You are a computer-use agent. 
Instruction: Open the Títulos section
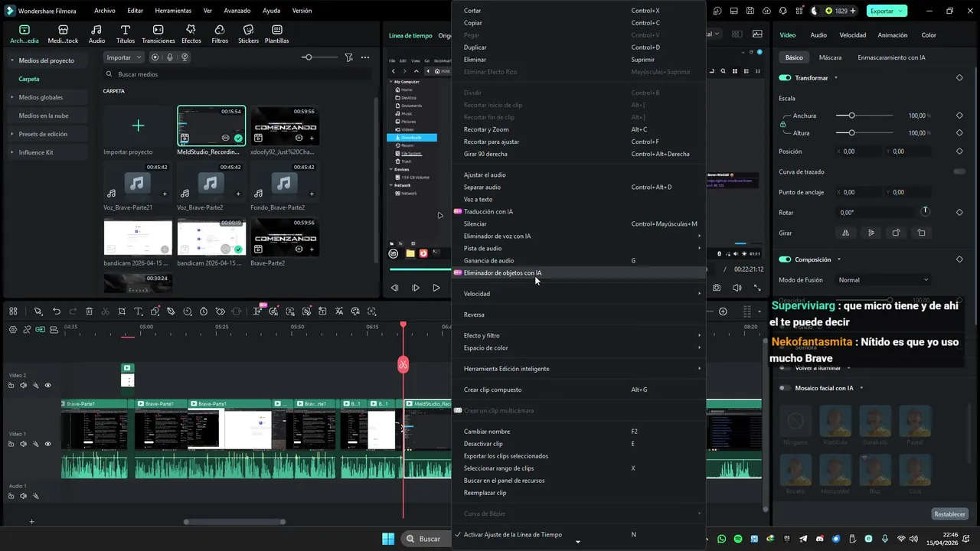pos(126,34)
